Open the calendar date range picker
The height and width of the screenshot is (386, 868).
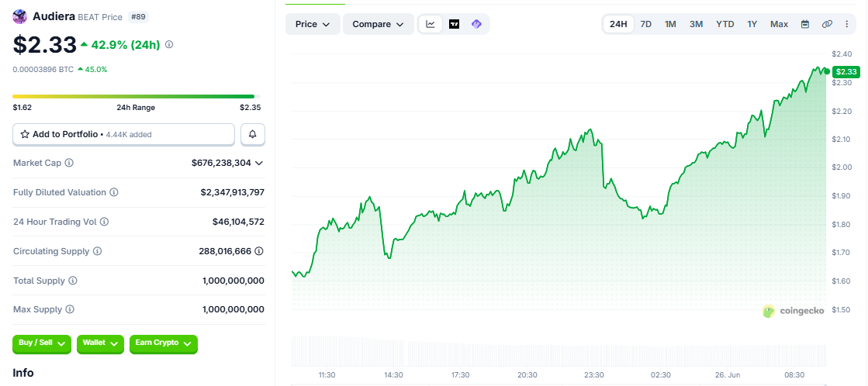click(x=805, y=24)
